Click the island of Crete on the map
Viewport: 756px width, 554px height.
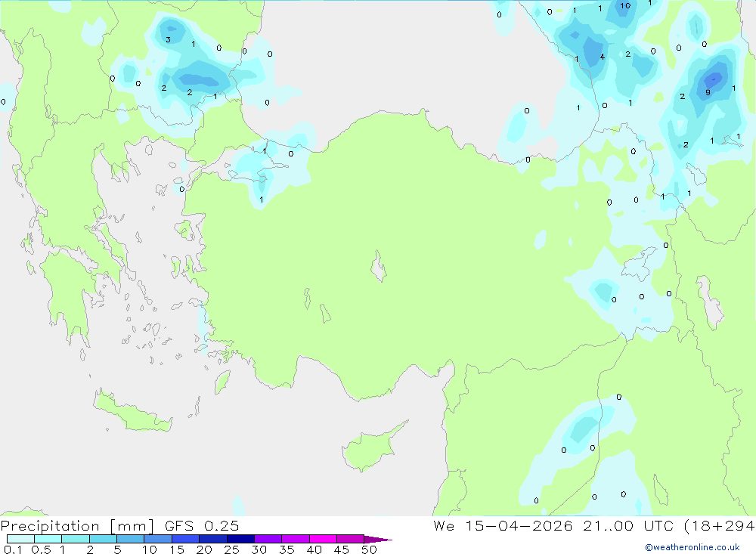[132, 412]
